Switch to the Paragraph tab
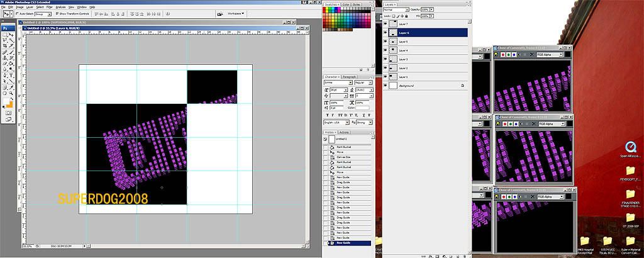The width and height of the screenshot is (644, 258). [349, 76]
